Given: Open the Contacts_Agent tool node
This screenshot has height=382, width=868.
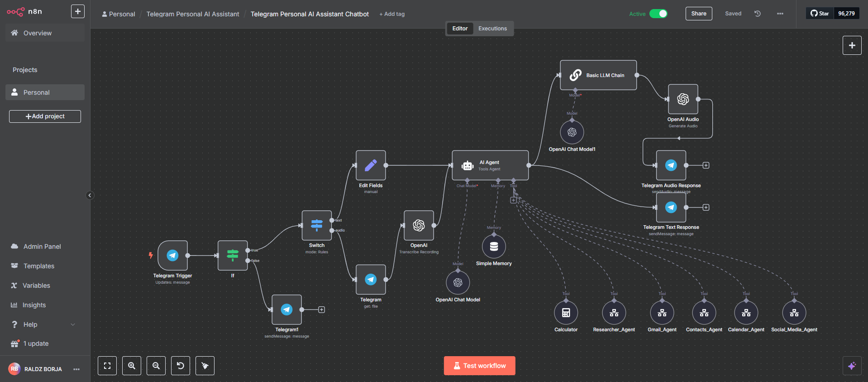Looking at the screenshot, I should (704, 312).
